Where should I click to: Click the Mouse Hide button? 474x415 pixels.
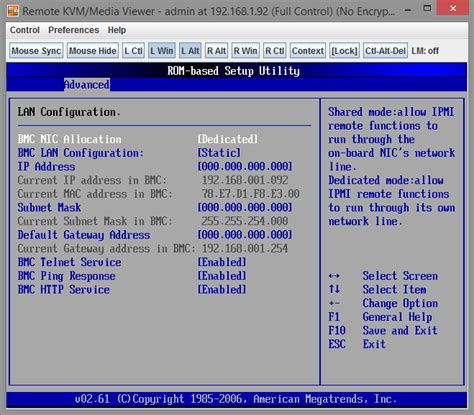coord(93,51)
